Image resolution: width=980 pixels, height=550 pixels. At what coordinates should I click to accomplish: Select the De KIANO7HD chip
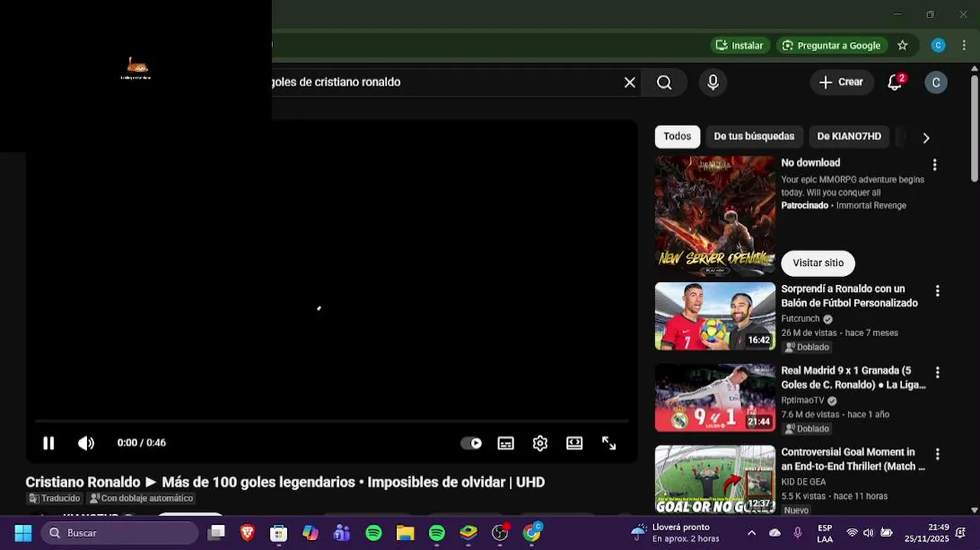849,137
